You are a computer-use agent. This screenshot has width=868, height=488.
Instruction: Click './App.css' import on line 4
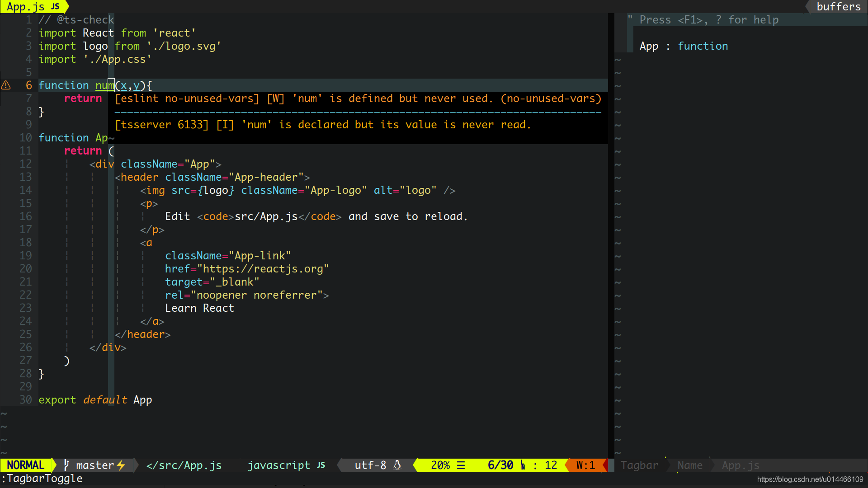click(x=118, y=59)
